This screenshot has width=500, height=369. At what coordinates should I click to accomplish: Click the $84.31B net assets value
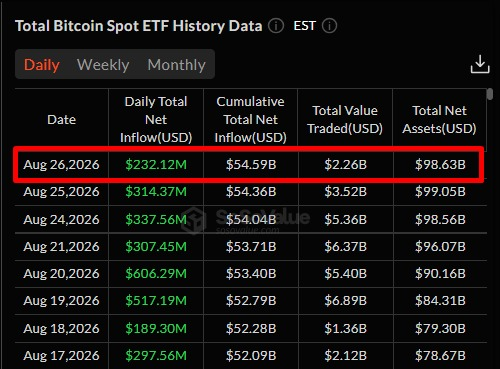click(x=440, y=301)
